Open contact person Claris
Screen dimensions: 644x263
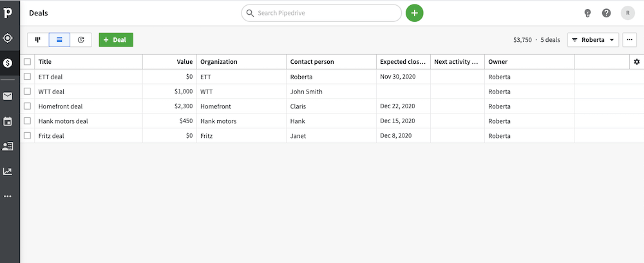pos(298,106)
